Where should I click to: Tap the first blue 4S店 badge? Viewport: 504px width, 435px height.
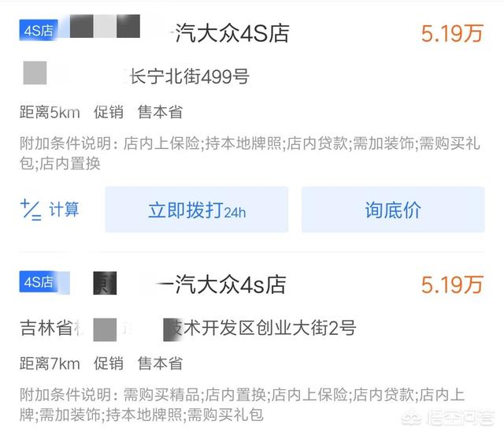coord(39,31)
